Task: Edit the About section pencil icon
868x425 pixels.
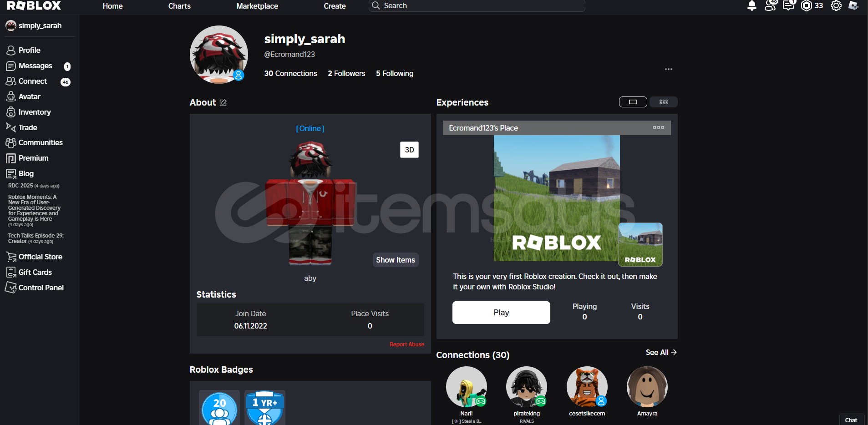Action: point(223,103)
